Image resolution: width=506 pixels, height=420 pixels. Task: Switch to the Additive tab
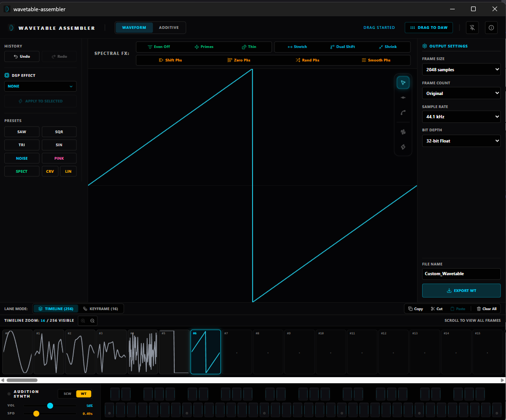pyautogui.click(x=169, y=28)
